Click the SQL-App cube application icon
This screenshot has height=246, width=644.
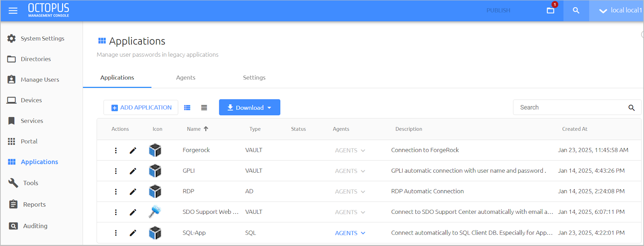(x=155, y=233)
